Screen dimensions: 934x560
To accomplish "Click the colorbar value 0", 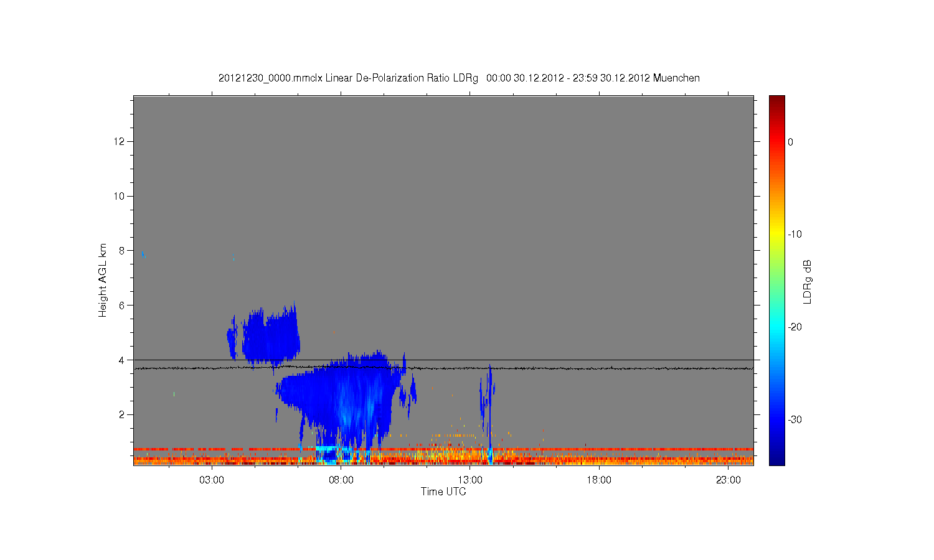I will click(x=790, y=142).
